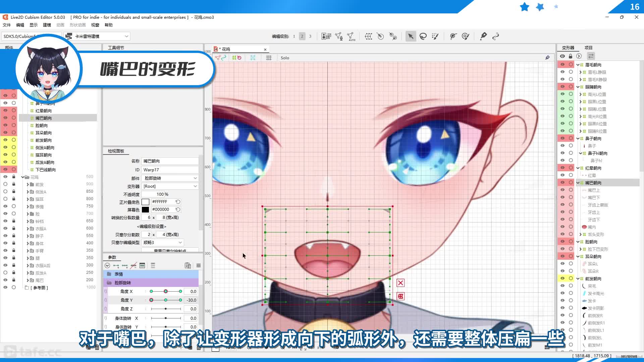Toggle the grid icon in canvas bar
The height and width of the screenshot is (362, 644).
pyautogui.click(x=269, y=58)
